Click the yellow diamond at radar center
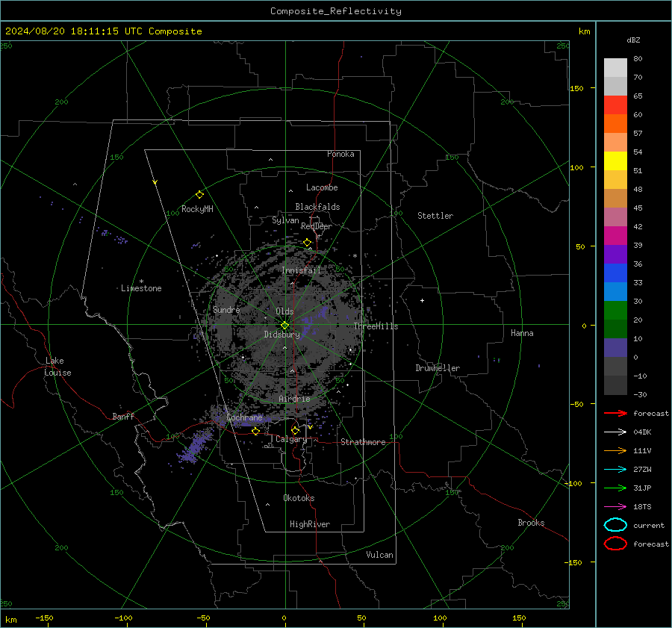The image size is (672, 628). (x=285, y=326)
